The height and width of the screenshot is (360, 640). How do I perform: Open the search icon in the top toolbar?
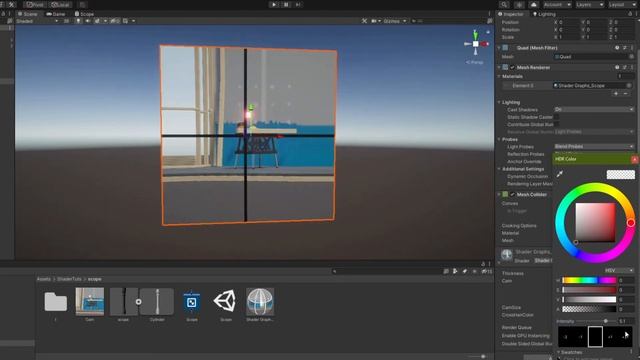click(x=504, y=4)
